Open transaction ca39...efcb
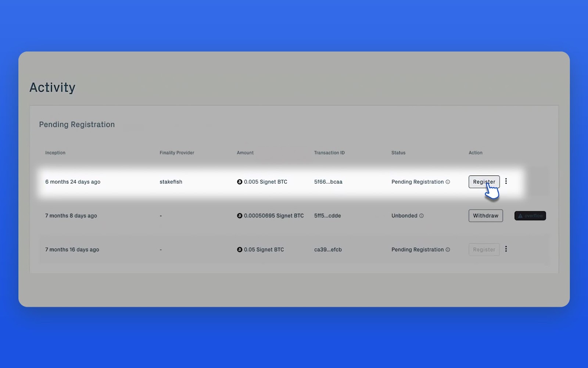The height and width of the screenshot is (368, 588). (328, 250)
